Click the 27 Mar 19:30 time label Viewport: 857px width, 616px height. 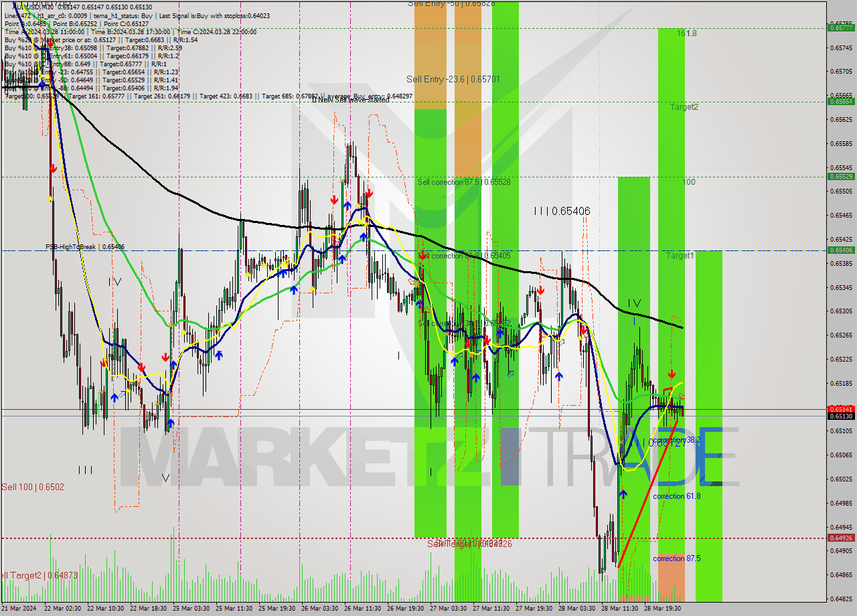534,608
